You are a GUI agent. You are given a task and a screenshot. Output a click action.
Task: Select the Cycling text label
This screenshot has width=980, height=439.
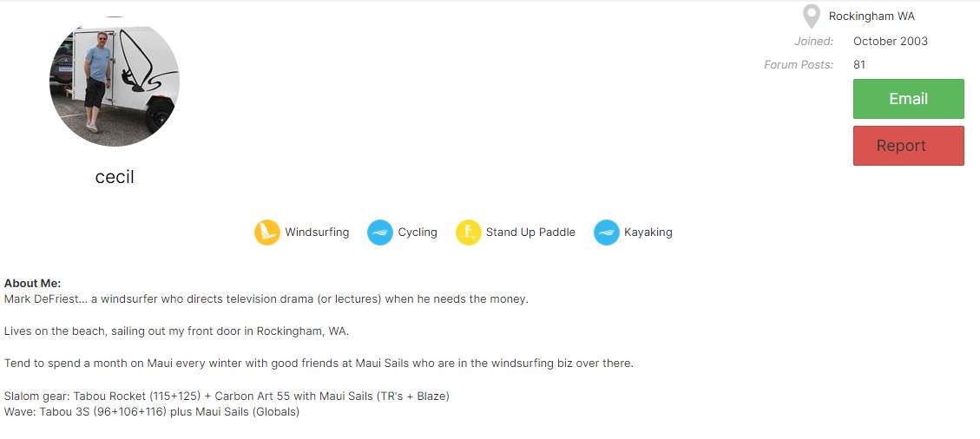[x=418, y=233]
